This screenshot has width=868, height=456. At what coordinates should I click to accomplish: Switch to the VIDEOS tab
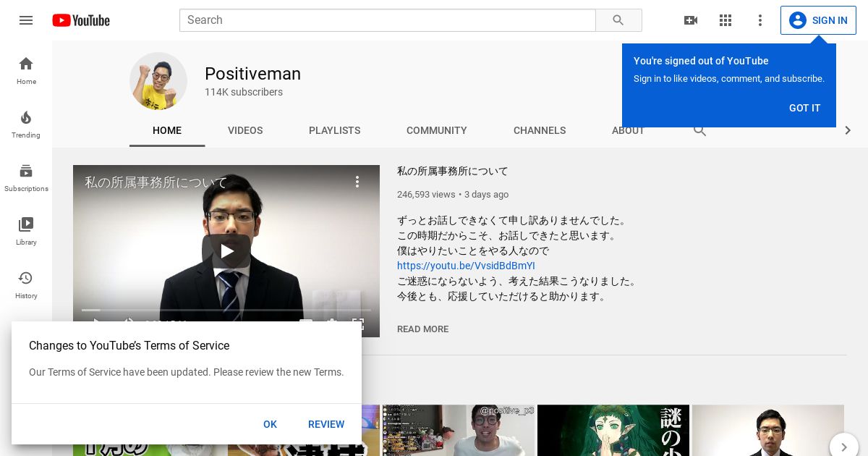pyautogui.click(x=245, y=130)
